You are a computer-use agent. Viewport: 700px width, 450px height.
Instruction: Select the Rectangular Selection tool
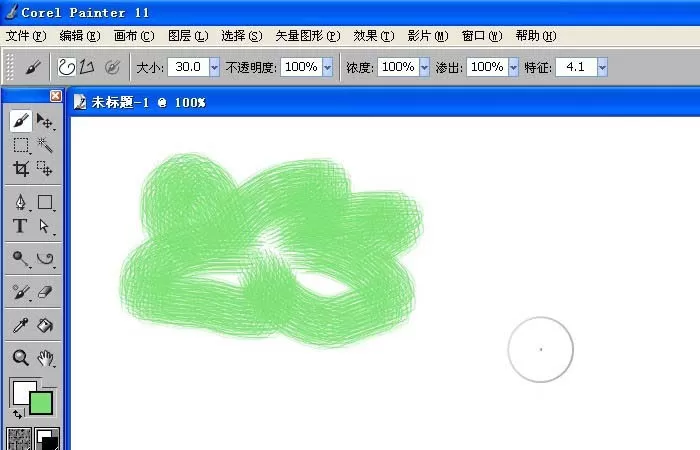point(21,145)
